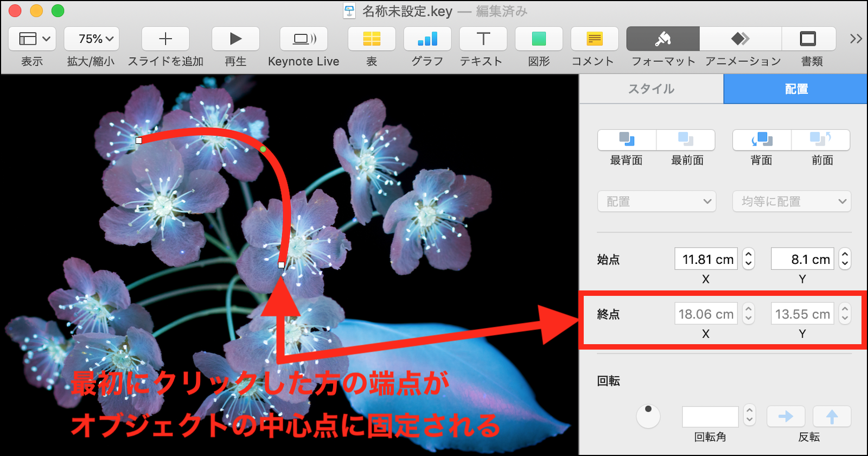This screenshot has height=456, width=868.
Task: Add a text box with テキスト icon
Action: (x=483, y=39)
